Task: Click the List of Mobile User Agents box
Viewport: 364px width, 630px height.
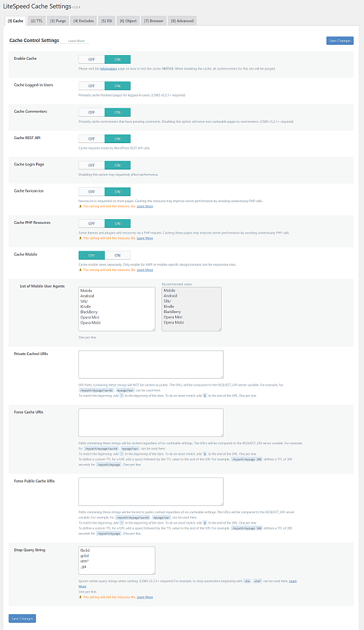Action: click(117, 309)
